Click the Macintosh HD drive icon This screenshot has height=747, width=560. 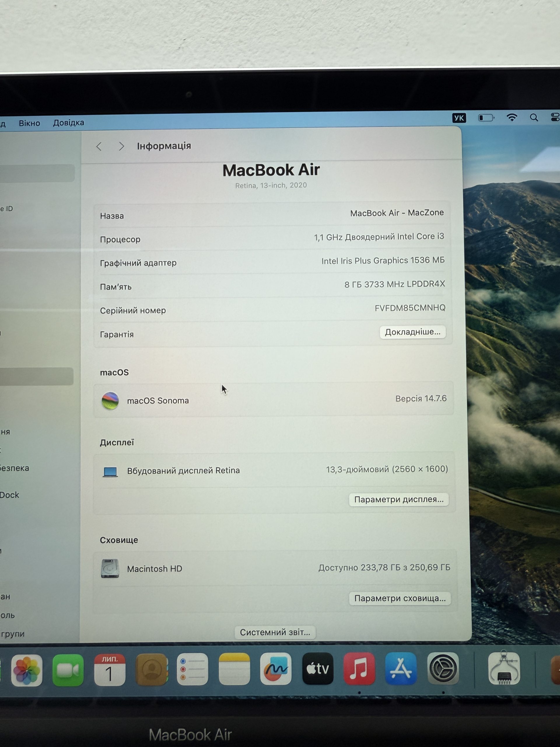tap(110, 569)
